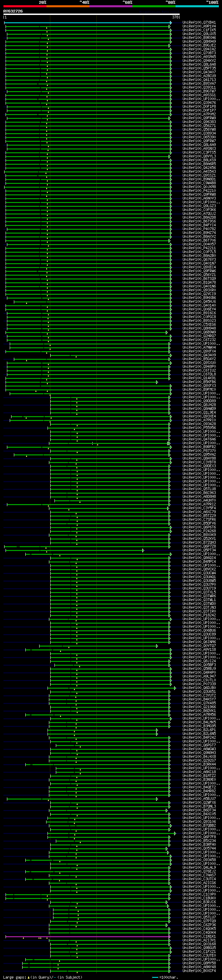Click the UniRef100_B9SVA7 entry

tap(199, 84)
